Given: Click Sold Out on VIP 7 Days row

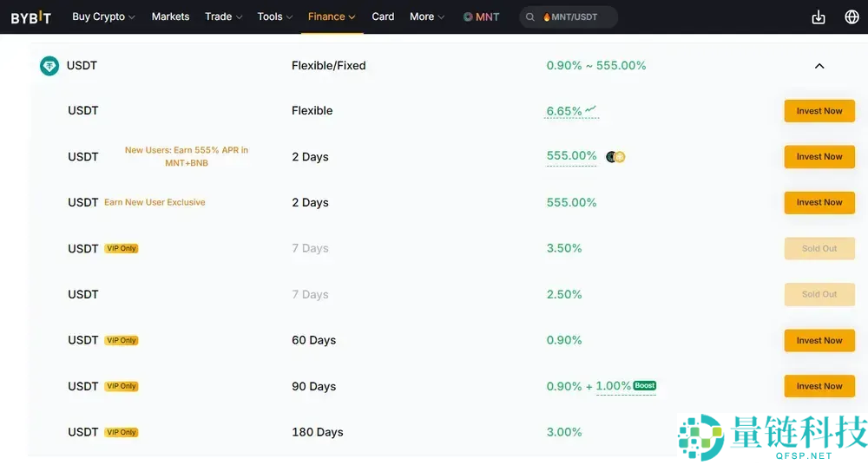Looking at the screenshot, I should pos(819,249).
